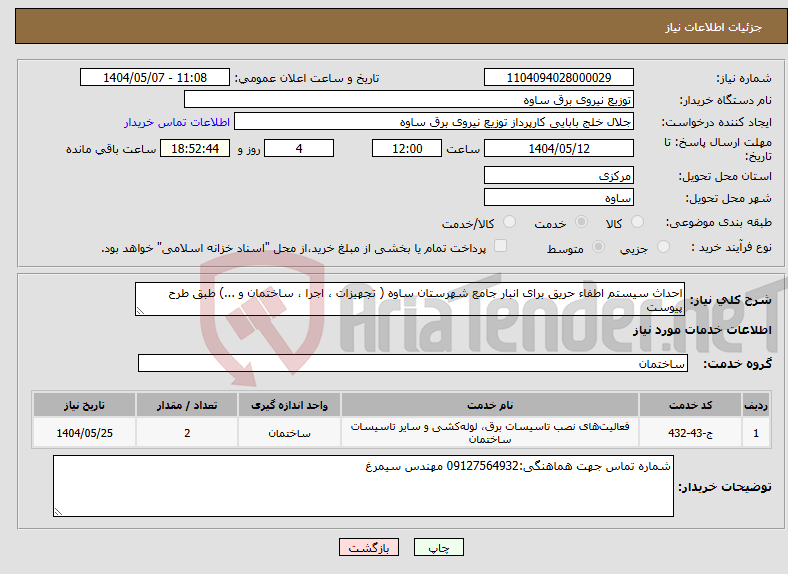
Task: Click the چاپ print button
Action: 439,547
